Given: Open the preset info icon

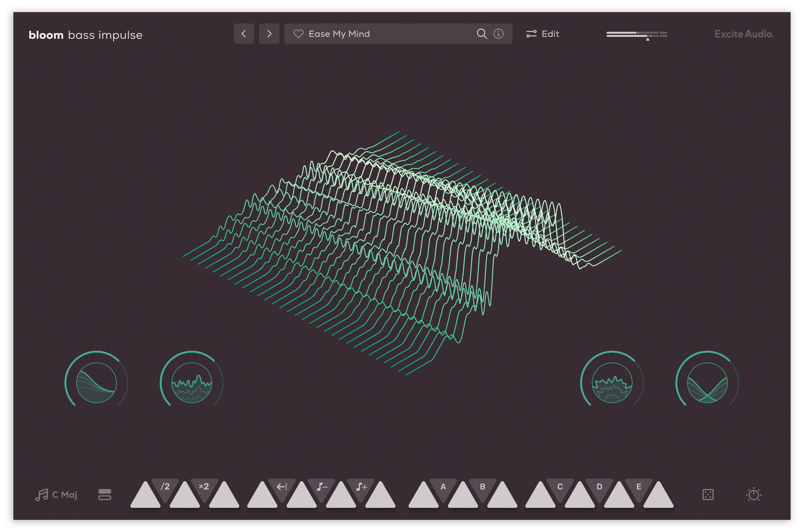Looking at the screenshot, I should click(498, 33).
